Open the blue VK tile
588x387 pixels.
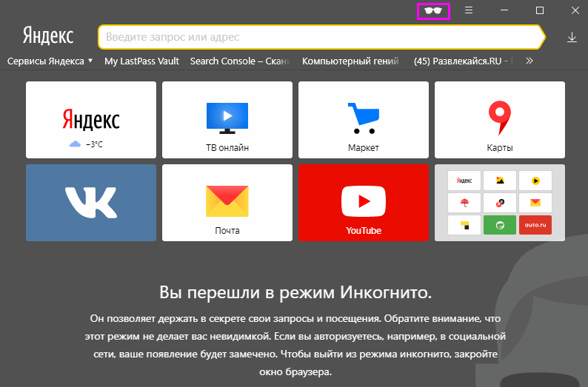91,203
